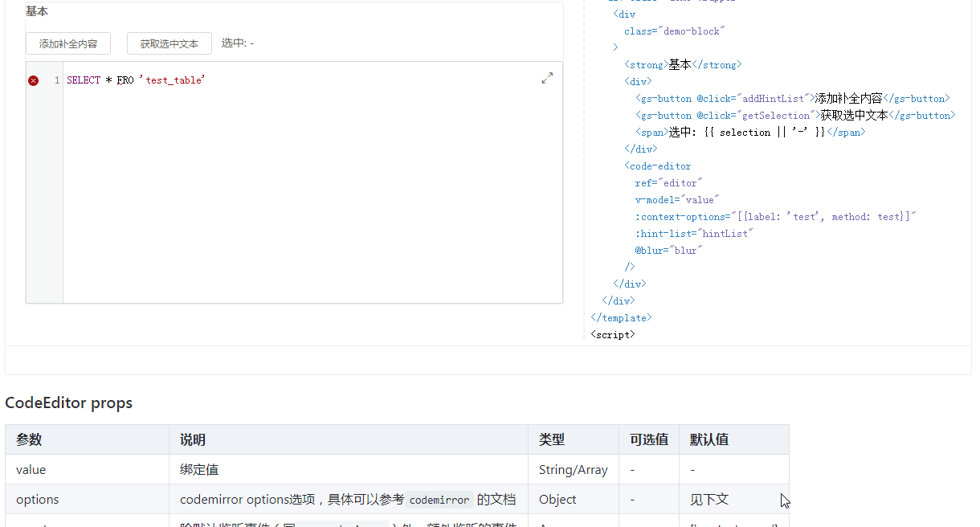Click line number 1 in the gutter
Viewport: 980px width, 527px height.
tap(57, 80)
